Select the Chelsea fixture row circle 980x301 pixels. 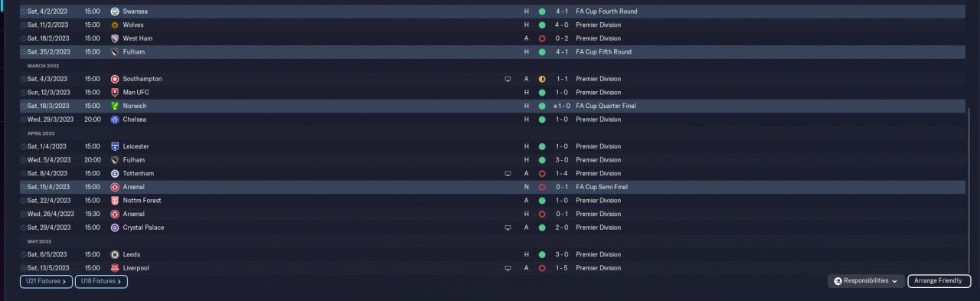coord(23,119)
